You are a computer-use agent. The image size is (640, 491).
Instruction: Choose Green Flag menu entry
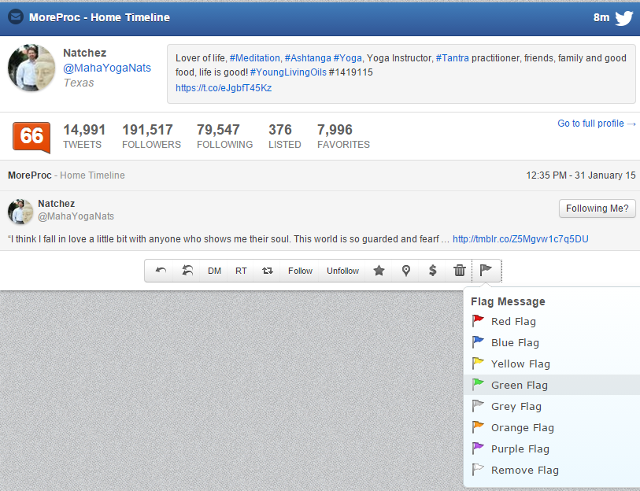click(x=552, y=385)
